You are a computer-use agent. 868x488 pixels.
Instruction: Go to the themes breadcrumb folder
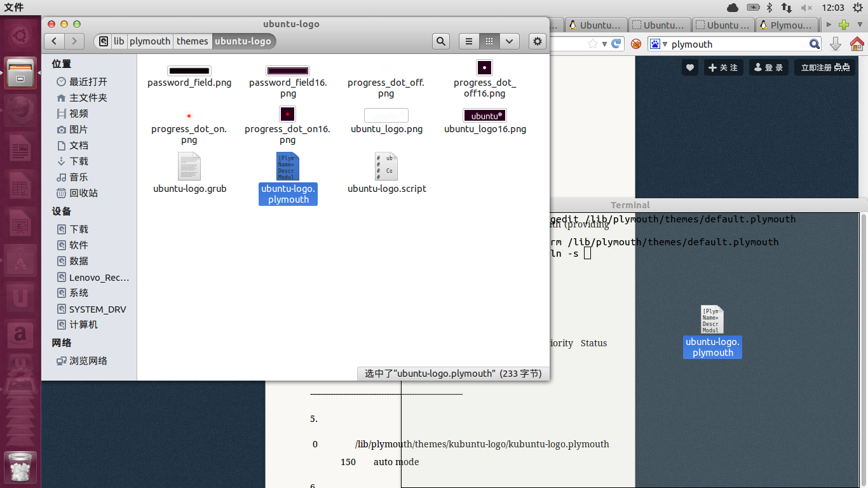(193, 41)
